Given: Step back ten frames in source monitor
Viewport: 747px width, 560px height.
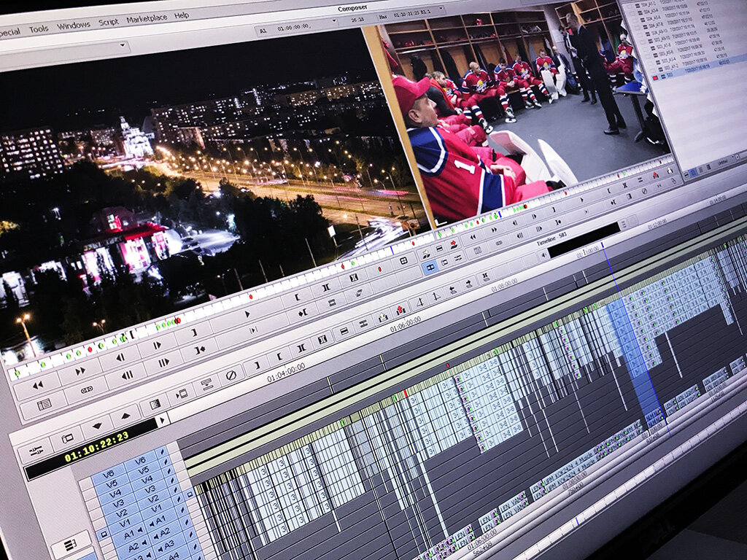Looking at the screenshot, I should [127, 376].
